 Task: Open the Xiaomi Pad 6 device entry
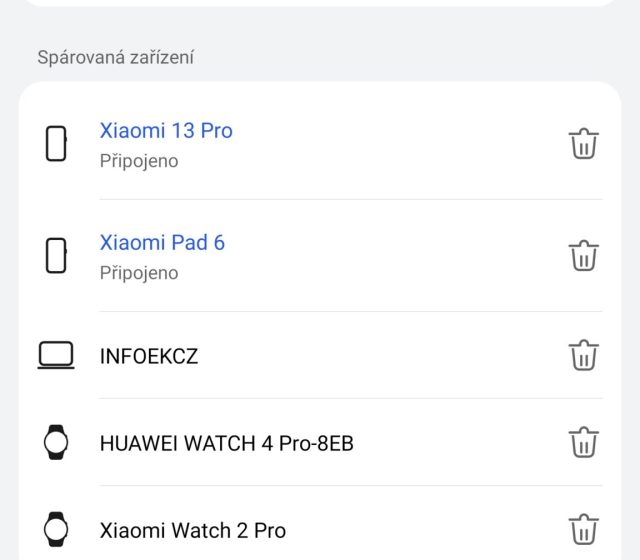(162, 243)
